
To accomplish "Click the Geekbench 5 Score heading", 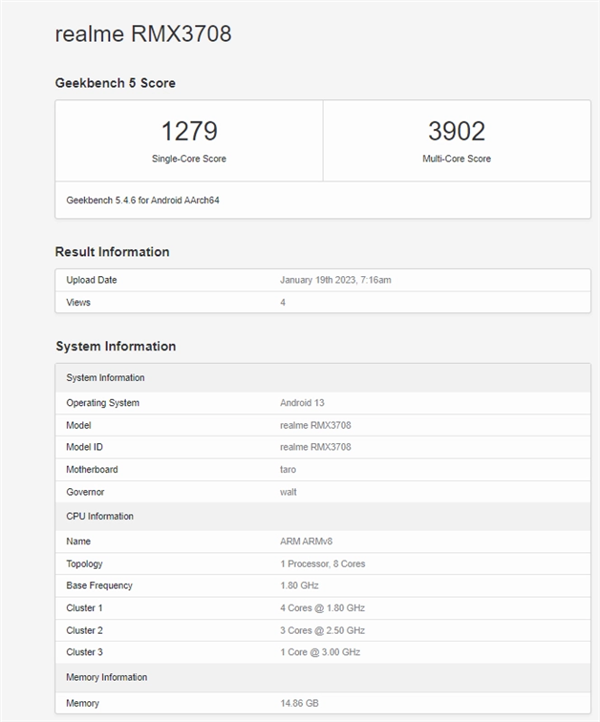I will 115,83.
